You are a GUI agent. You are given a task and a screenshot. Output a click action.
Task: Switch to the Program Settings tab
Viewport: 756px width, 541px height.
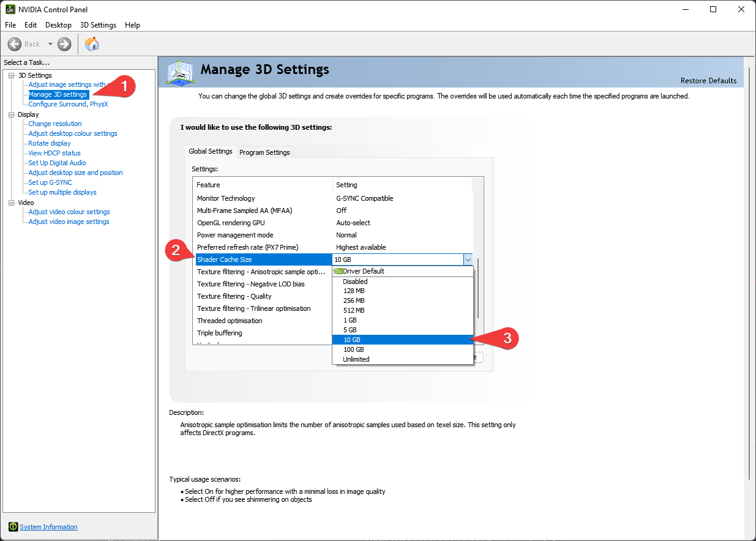(264, 152)
